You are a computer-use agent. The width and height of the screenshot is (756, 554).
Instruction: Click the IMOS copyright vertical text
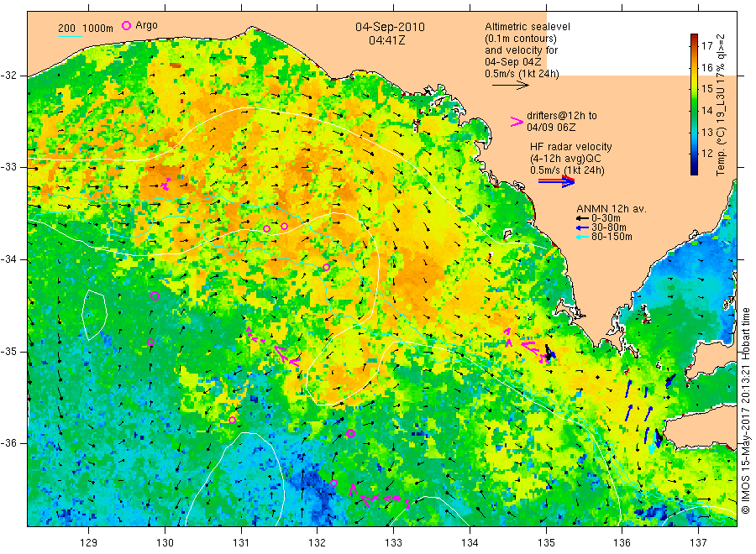click(745, 410)
